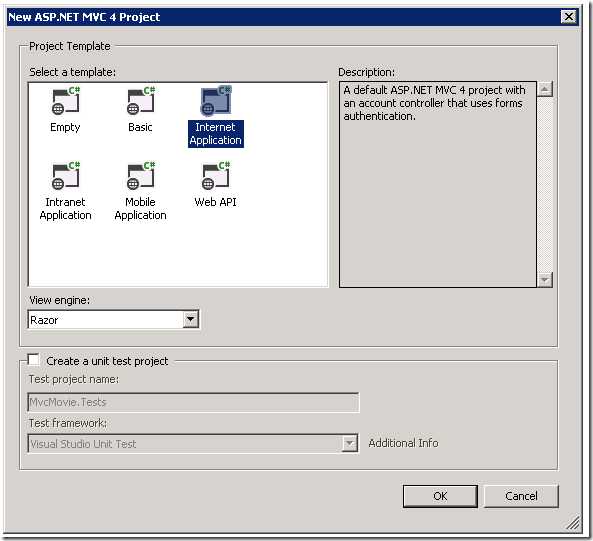593x541 pixels.
Task: Select the Web API template icon
Action: [x=216, y=175]
